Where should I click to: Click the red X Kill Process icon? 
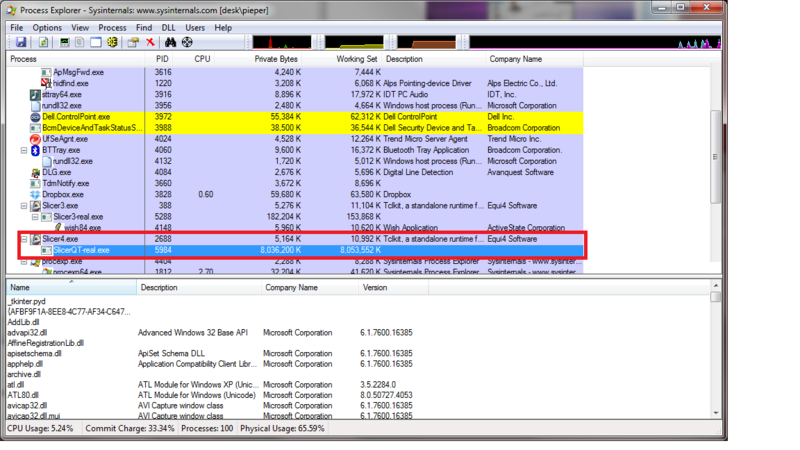pos(150,43)
